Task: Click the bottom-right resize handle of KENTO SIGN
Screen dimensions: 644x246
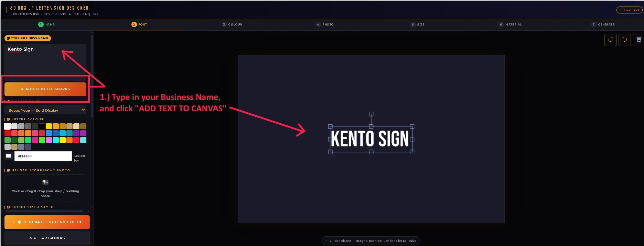Action: point(412,152)
